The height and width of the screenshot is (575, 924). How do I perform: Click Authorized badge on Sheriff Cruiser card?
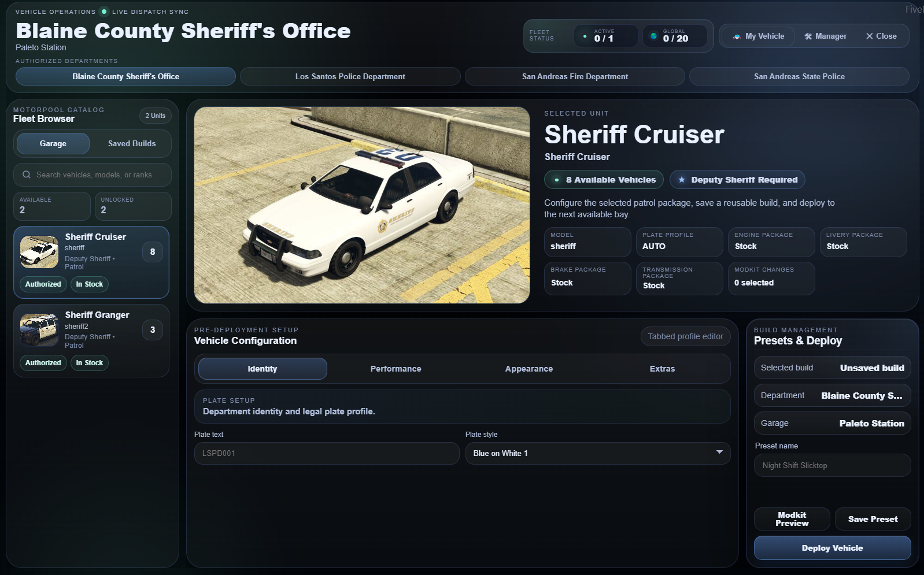pos(43,284)
